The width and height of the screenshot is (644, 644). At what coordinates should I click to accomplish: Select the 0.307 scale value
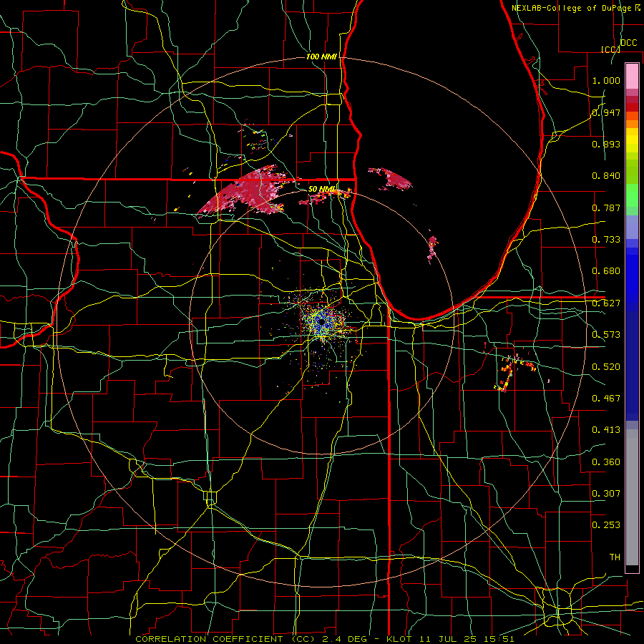coord(606,493)
